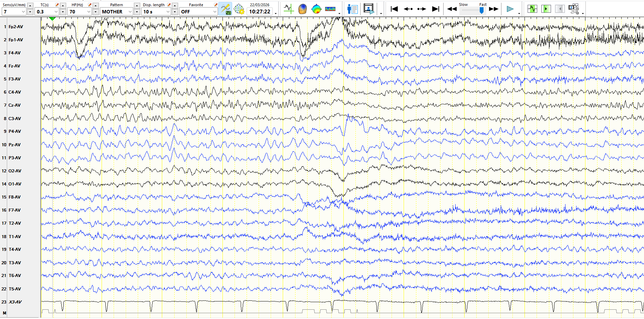This screenshot has width=644, height=319.
Task: Start playback with the play arrow
Action: (510, 9)
